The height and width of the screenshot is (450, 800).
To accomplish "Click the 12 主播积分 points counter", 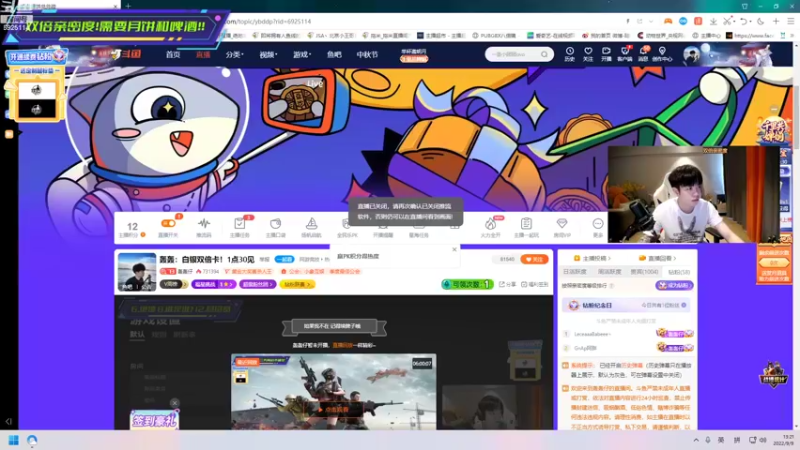I will click(x=132, y=229).
